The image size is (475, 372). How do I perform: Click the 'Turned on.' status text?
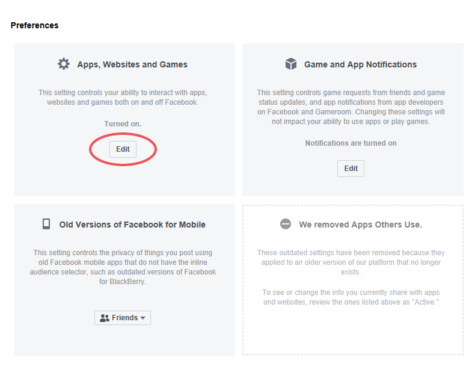pos(123,124)
